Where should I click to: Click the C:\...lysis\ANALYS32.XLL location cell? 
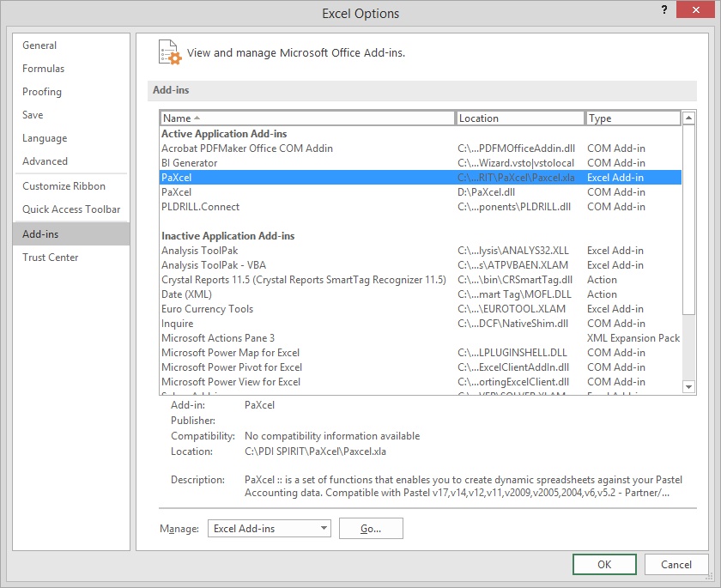pyautogui.click(x=513, y=251)
